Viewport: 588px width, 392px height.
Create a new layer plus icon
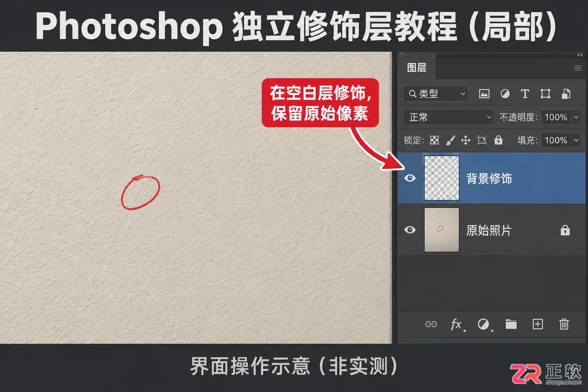point(538,324)
